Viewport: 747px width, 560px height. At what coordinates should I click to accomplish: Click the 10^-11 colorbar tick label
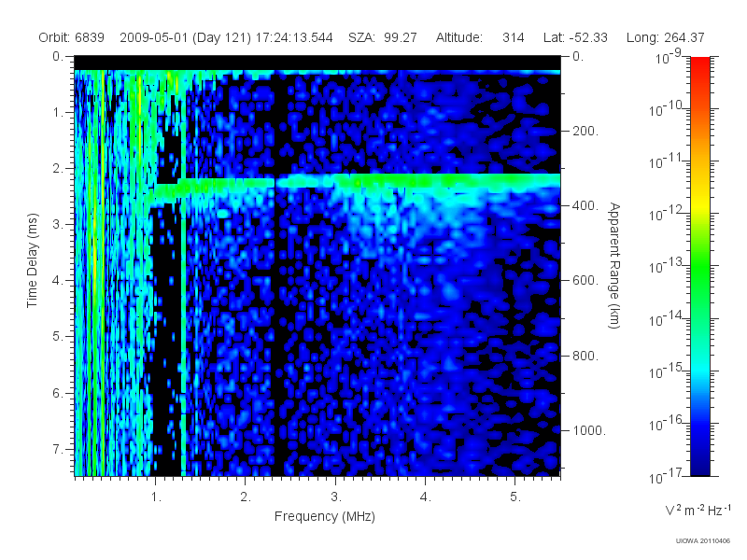coord(667,161)
